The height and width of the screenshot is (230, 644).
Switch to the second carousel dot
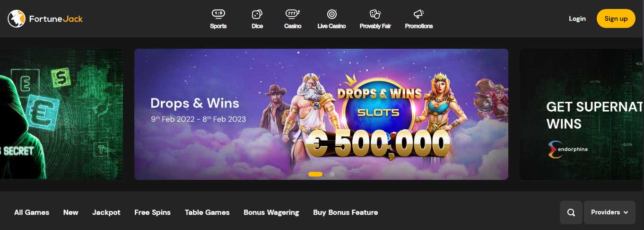[x=332, y=174]
